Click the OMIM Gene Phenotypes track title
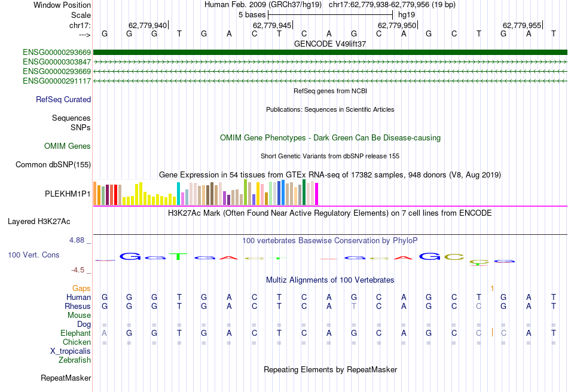This screenshot has width=568, height=392. tap(330, 138)
